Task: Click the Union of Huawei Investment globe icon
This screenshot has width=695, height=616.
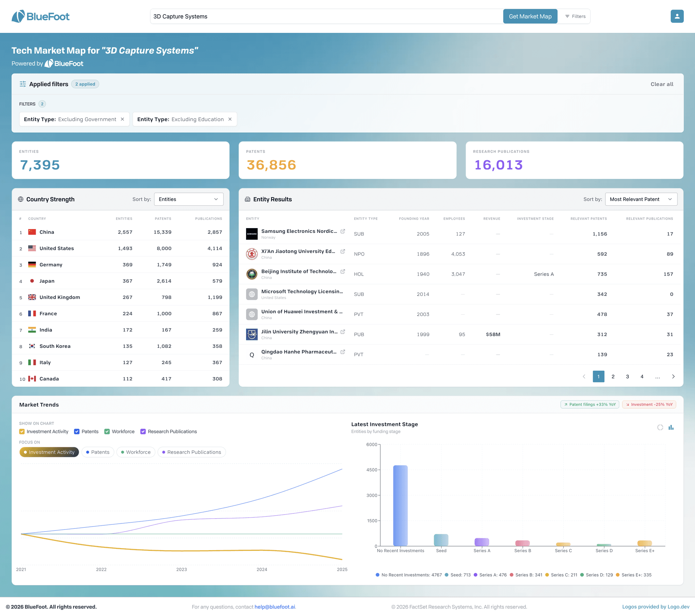Action: [251, 314]
